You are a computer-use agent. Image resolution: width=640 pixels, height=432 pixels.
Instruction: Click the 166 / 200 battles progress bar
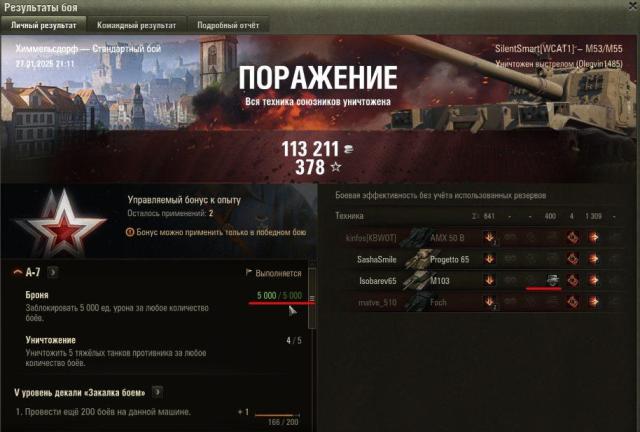pos(277,415)
